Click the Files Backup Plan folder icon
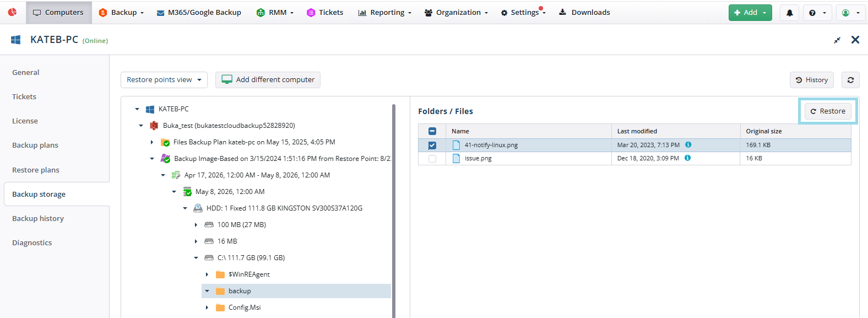Viewport: 868px width, 318px height. 165,142
